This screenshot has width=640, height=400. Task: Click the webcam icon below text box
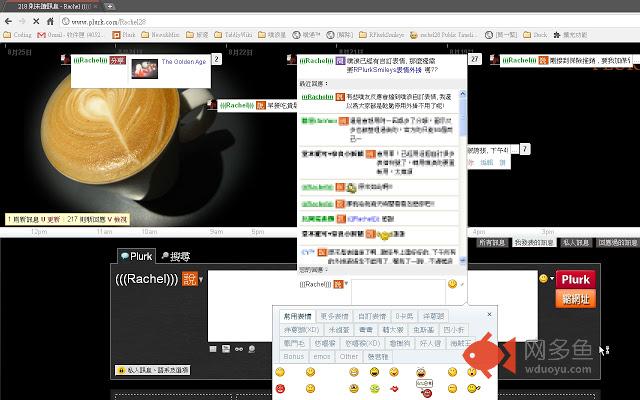click(251, 349)
